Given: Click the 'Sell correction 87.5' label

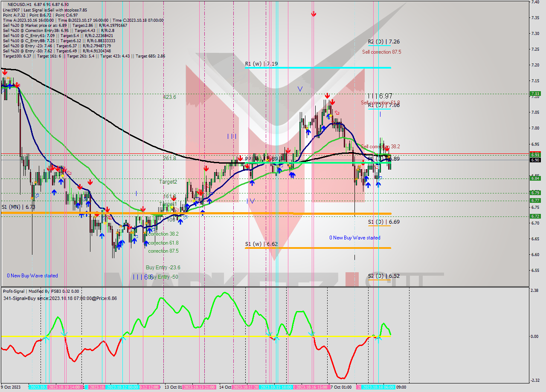Looking at the screenshot, I should (x=381, y=52).
